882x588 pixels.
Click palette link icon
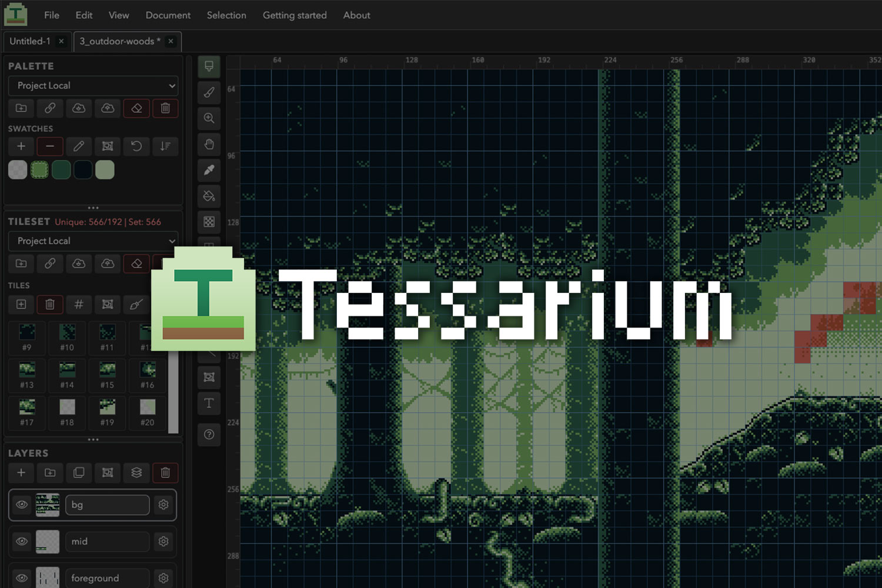pyautogui.click(x=50, y=108)
